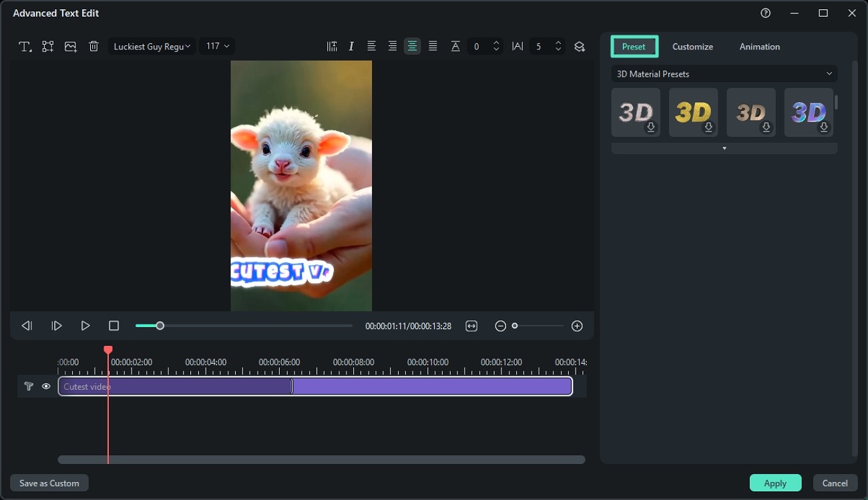The width and height of the screenshot is (868, 500).
Task: Click the line spacing value field showing 0
Action: point(477,47)
